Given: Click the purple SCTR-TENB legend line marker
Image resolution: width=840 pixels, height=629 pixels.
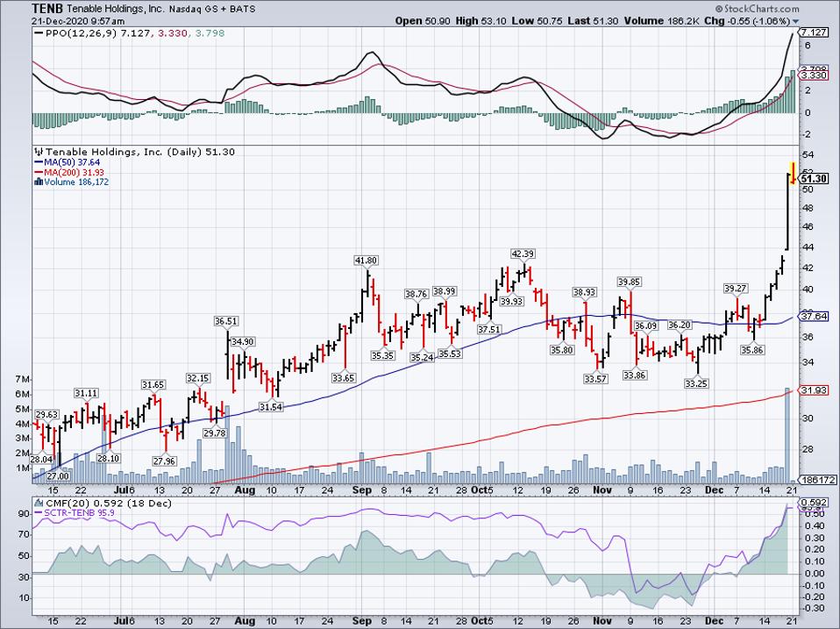Looking at the screenshot, I should tap(39, 512).
